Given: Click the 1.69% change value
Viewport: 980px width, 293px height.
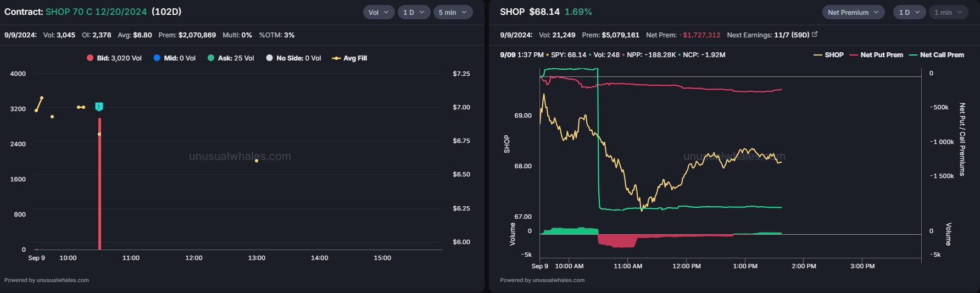Looking at the screenshot, I should (x=578, y=12).
